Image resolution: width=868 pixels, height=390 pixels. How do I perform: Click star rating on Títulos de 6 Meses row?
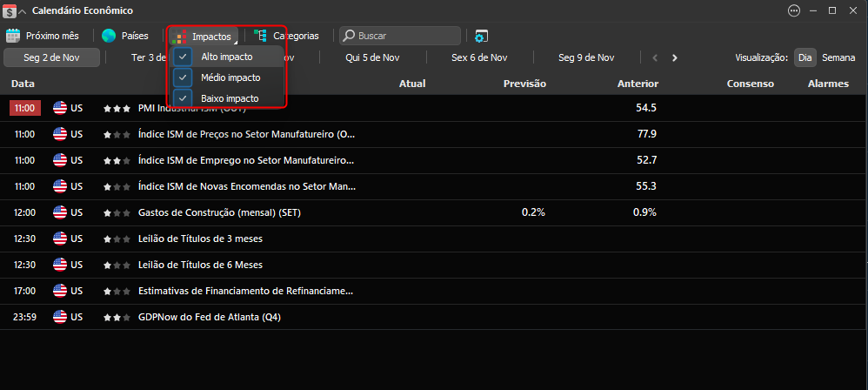tap(117, 265)
